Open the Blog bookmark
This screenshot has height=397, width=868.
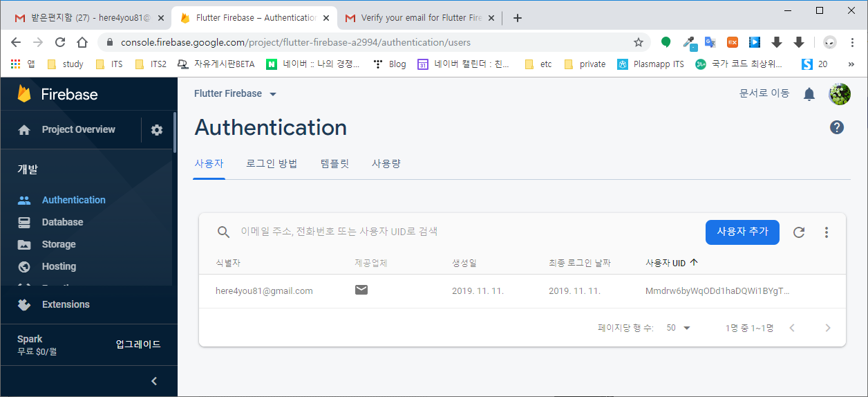point(390,64)
